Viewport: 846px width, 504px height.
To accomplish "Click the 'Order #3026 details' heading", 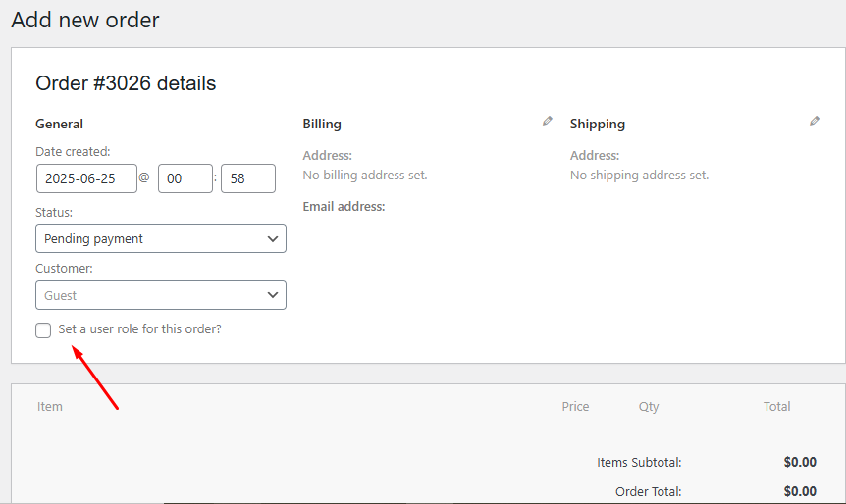I will click(126, 83).
